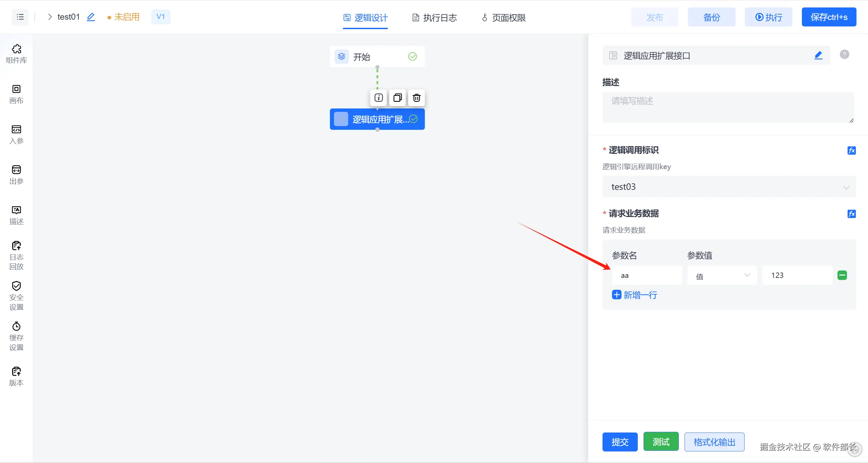This screenshot has width=868, height=463.
Task: Click the node info icon
Action: click(x=378, y=98)
